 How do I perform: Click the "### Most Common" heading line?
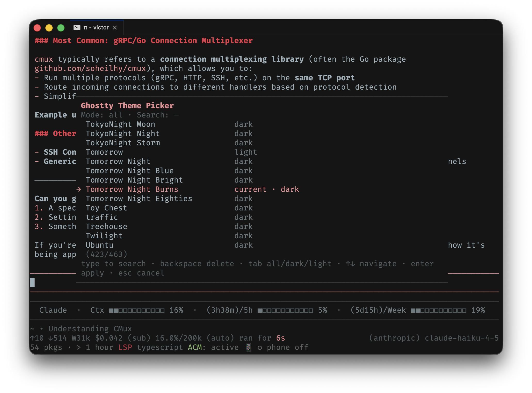pyautogui.click(x=144, y=41)
